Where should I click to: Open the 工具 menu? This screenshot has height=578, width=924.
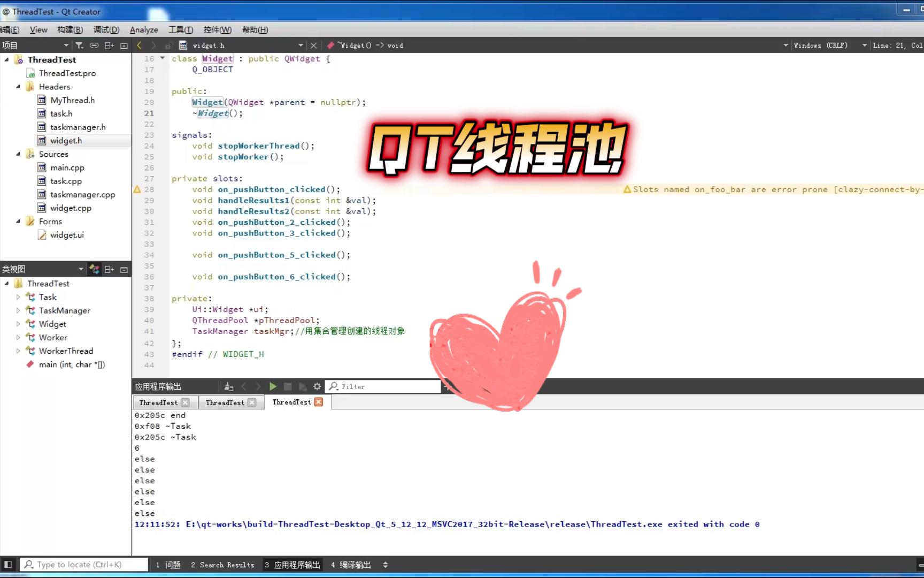180,29
